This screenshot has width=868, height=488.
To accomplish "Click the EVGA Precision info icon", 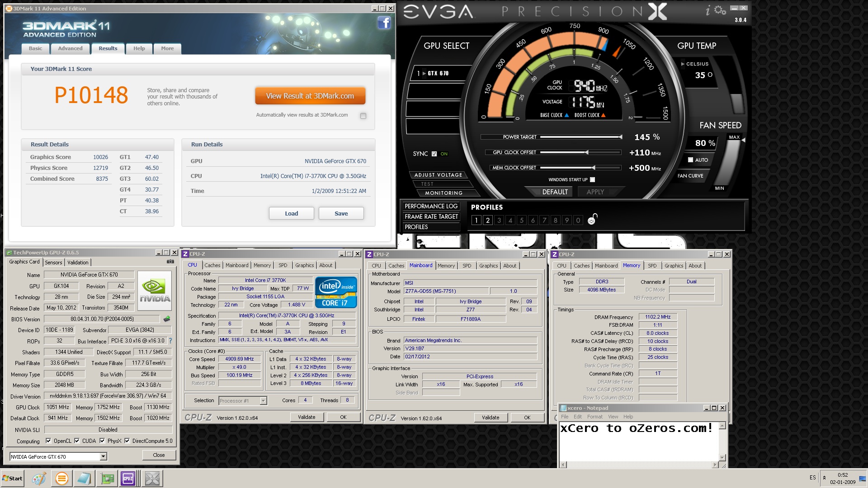I will click(708, 10).
